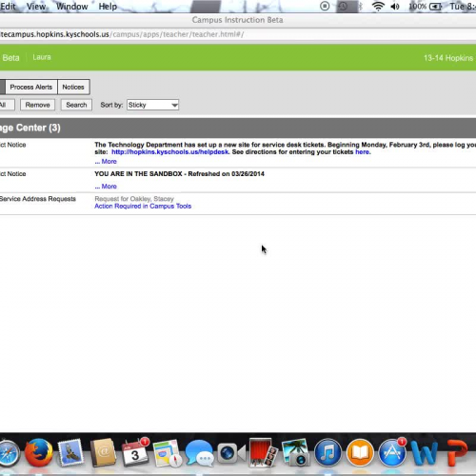The width and height of the screenshot is (476, 476).
Task: Click the Wi-Fi status icon
Action: (378, 6)
